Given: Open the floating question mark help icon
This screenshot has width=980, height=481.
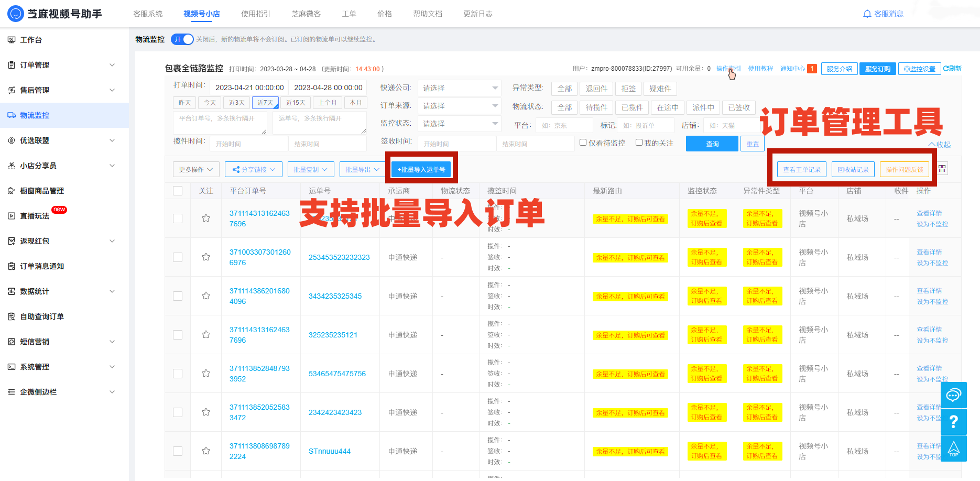Looking at the screenshot, I should 954,421.
